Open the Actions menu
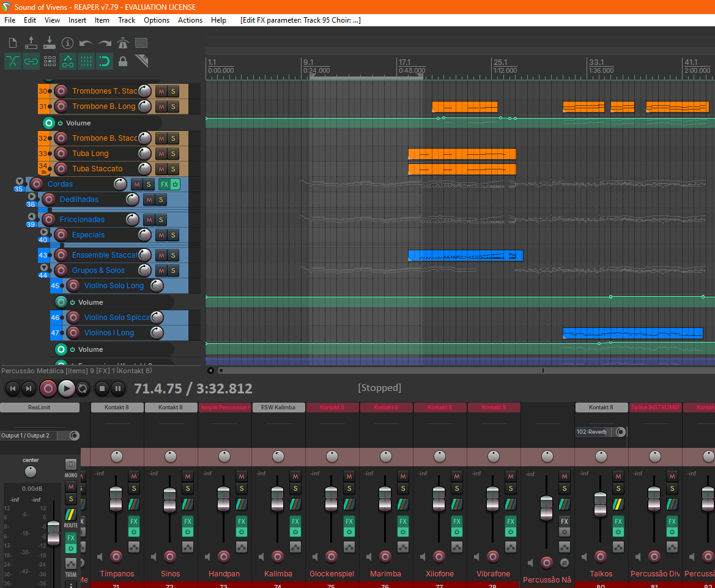The width and height of the screenshot is (715, 588). click(x=190, y=20)
